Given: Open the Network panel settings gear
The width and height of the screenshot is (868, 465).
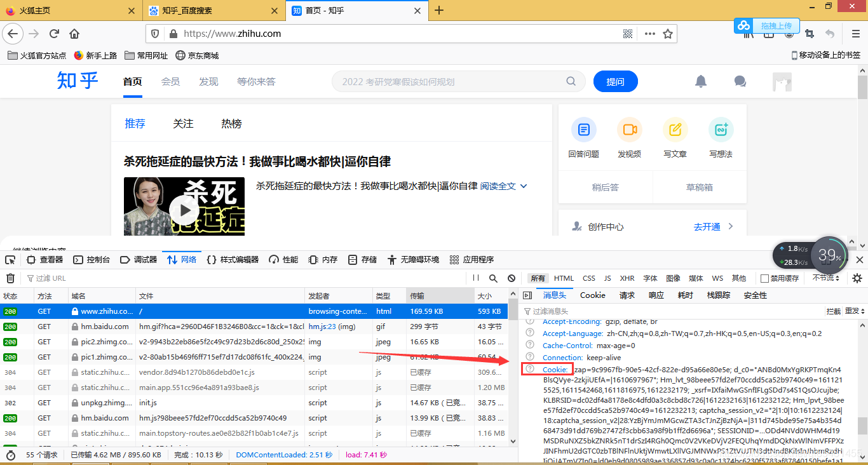Looking at the screenshot, I should tap(857, 278).
